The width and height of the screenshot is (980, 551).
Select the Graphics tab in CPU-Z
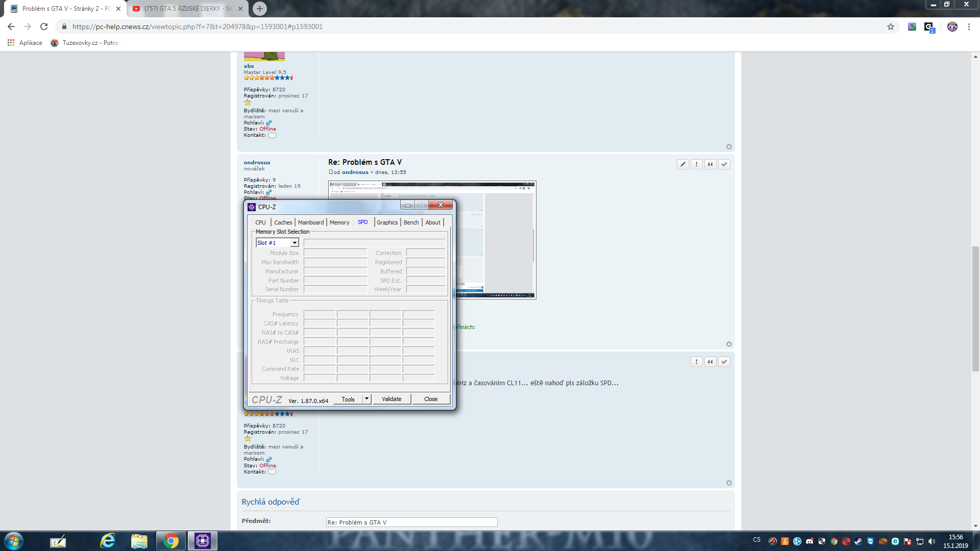387,222
